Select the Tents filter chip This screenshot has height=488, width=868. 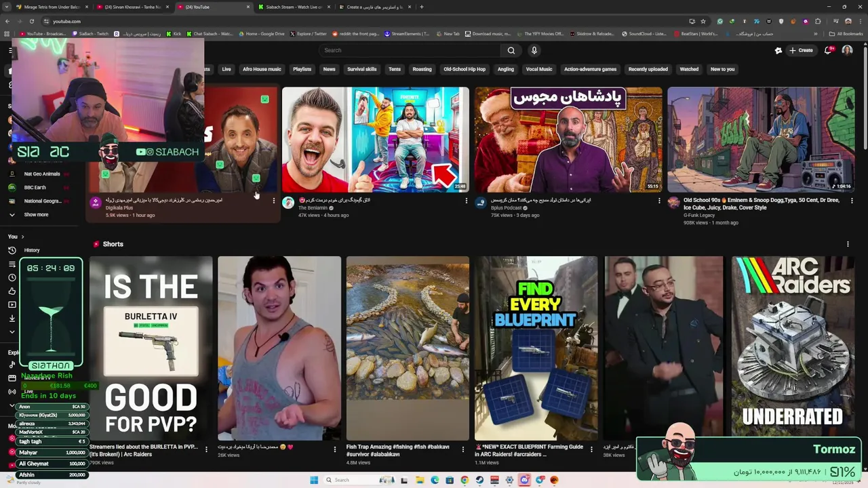point(395,69)
